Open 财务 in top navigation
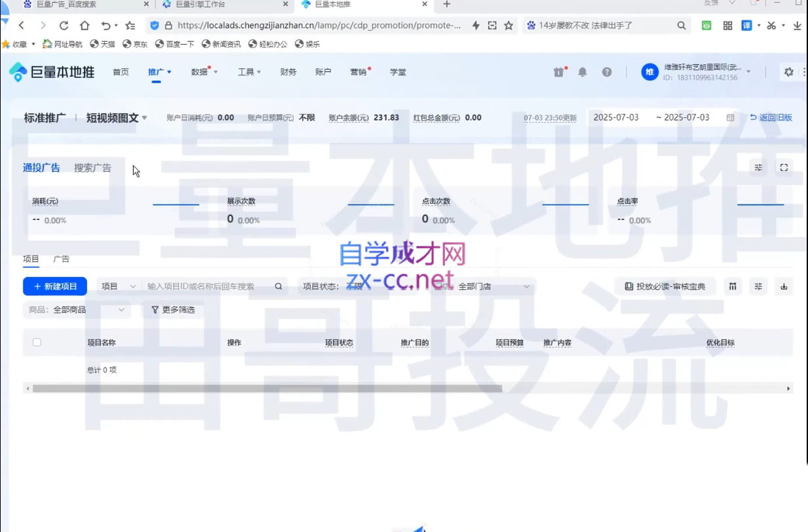The image size is (808, 532). [288, 72]
